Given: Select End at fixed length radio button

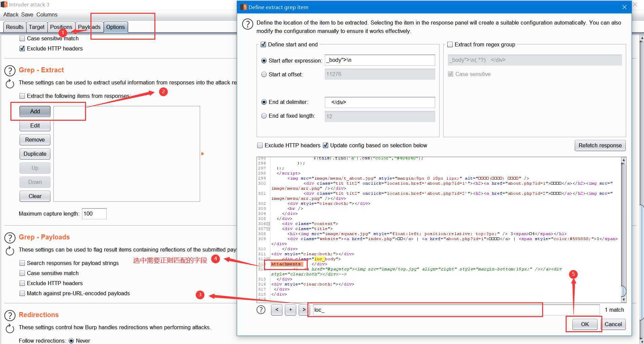Looking at the screenshot, I should pyautogui.click(x=264, y=116).
